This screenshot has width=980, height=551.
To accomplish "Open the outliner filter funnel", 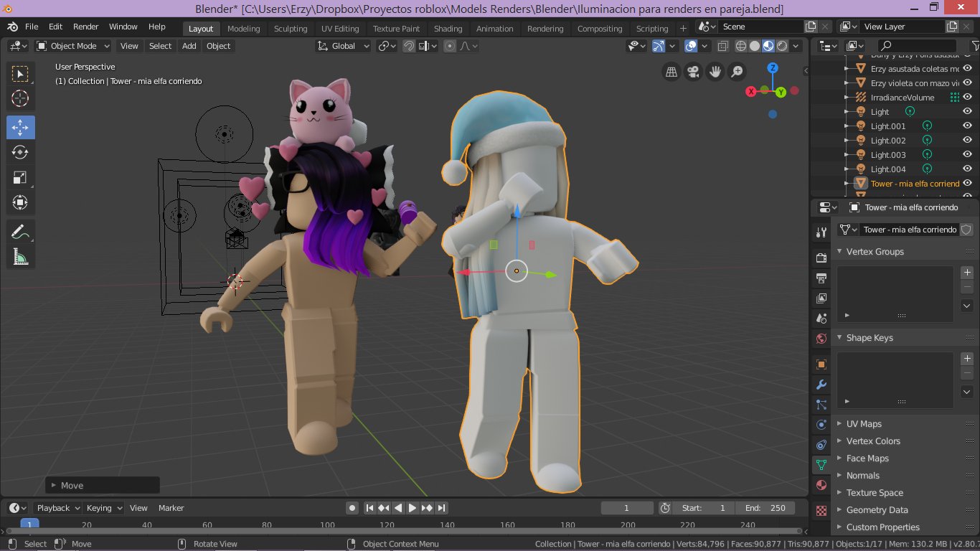I will tap(975, 46).
